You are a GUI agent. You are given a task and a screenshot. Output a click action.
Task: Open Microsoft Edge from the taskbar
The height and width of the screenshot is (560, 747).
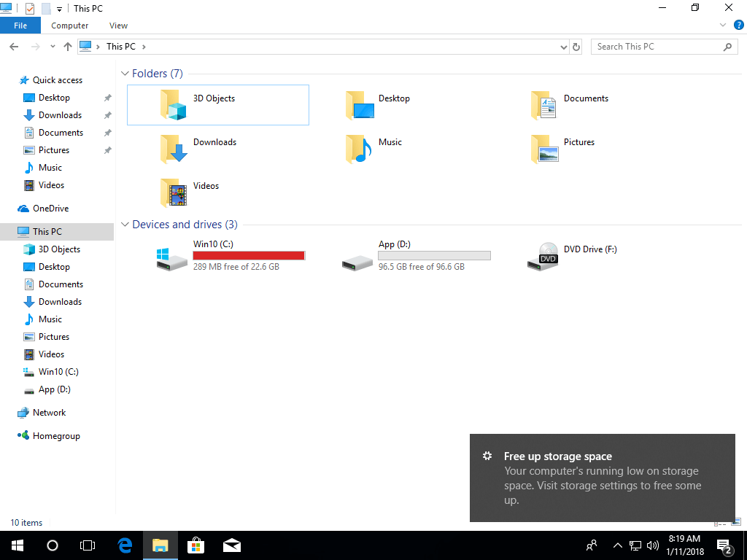(125, 545)
